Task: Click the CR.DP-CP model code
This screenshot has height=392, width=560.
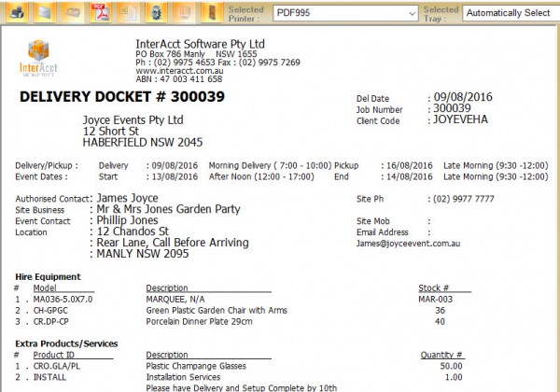Action: [x=50, y=321]
